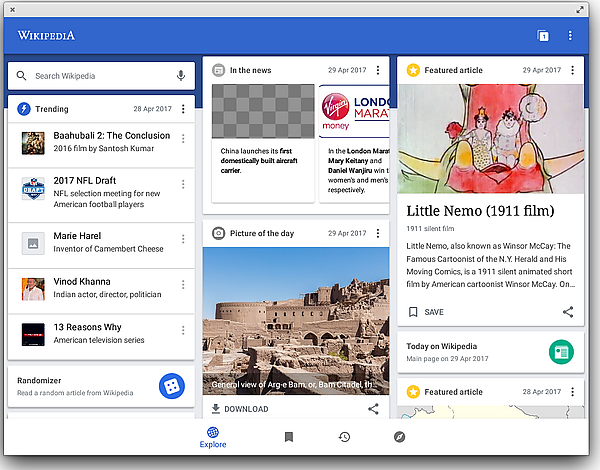Click the Wikipedia wordmark logo
Viewport: 600px width, 470px height.
46,36
